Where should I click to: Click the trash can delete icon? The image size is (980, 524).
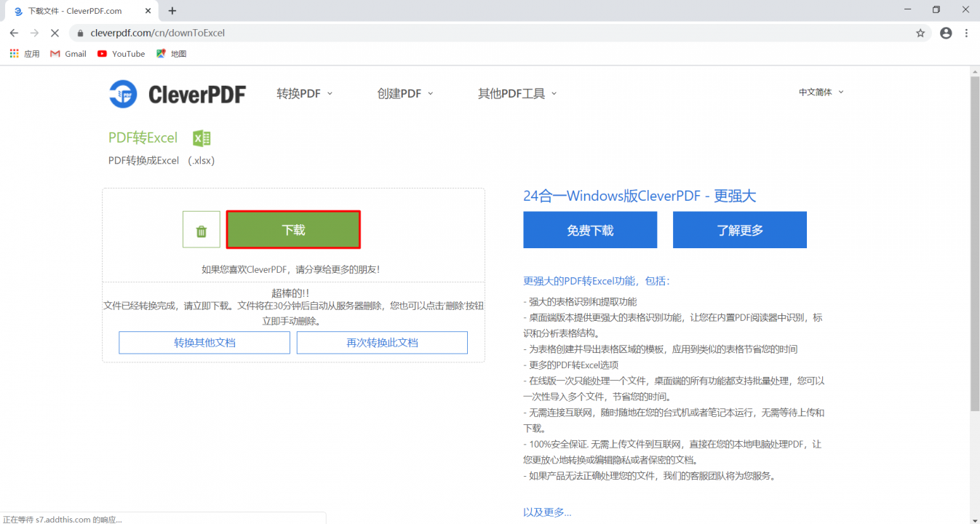pos(202,230)
